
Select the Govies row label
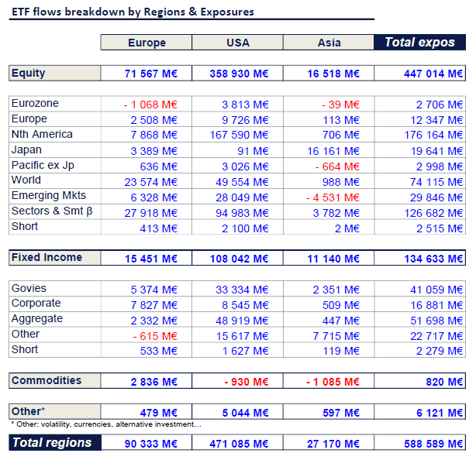(29, 288)
